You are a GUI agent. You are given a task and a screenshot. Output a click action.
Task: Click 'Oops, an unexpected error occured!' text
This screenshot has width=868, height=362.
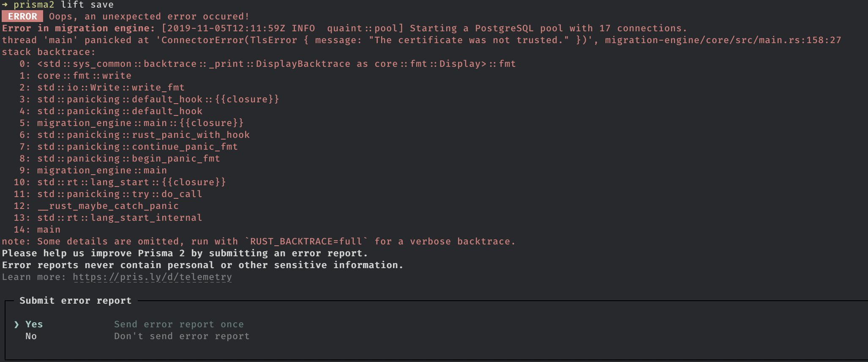pos(149,16)
